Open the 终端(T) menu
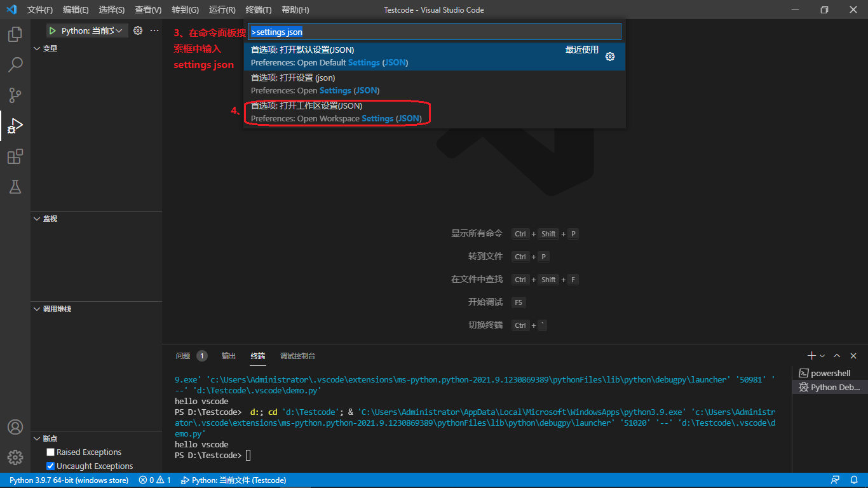This screenshot has width=868, height=488. 259,10
